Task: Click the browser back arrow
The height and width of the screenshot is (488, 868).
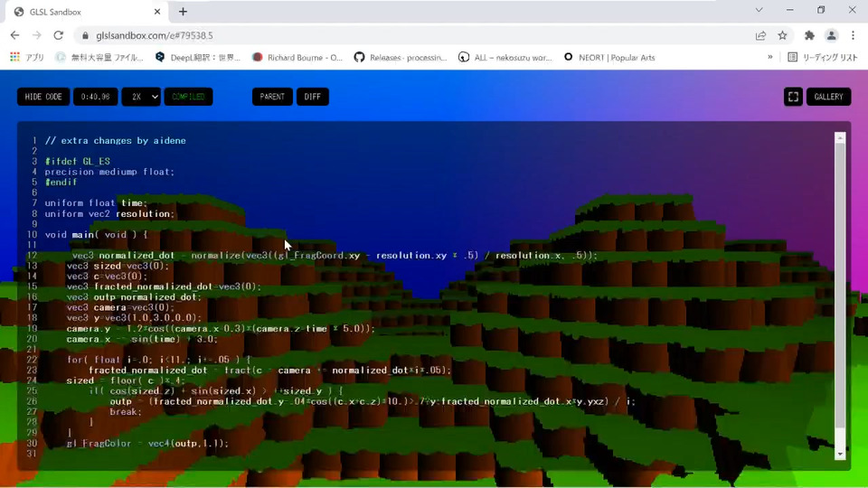Action: click(15, 35)
